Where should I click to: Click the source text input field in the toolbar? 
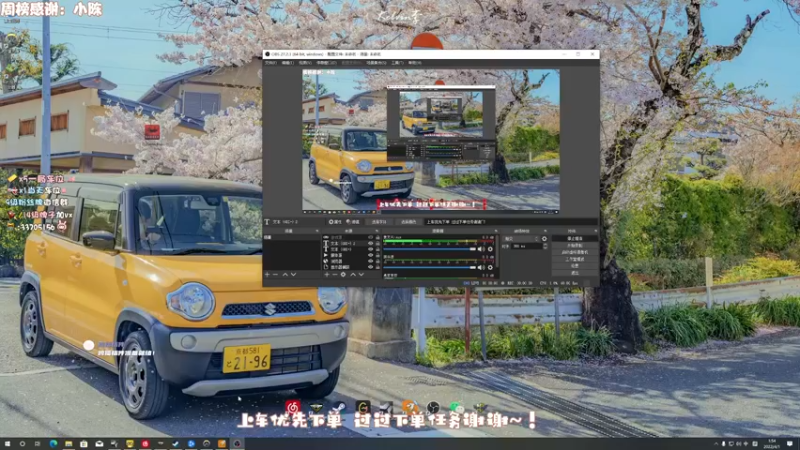[511, 222]
